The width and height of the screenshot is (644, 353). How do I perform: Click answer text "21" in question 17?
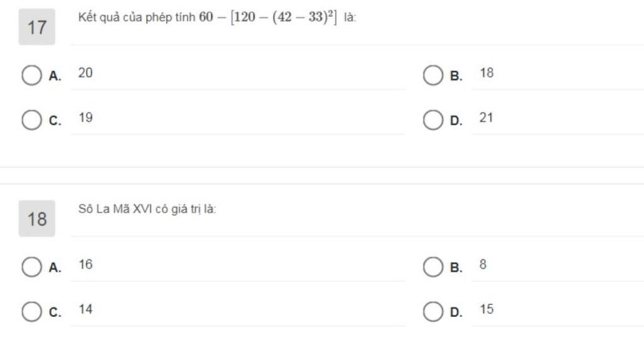[486, 118]
